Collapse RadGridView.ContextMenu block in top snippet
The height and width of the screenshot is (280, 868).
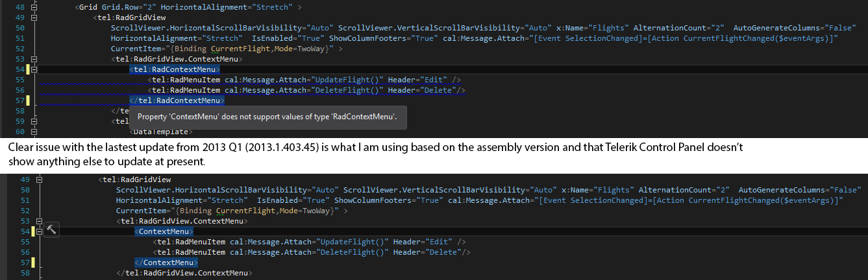click(x=34, y=59)
